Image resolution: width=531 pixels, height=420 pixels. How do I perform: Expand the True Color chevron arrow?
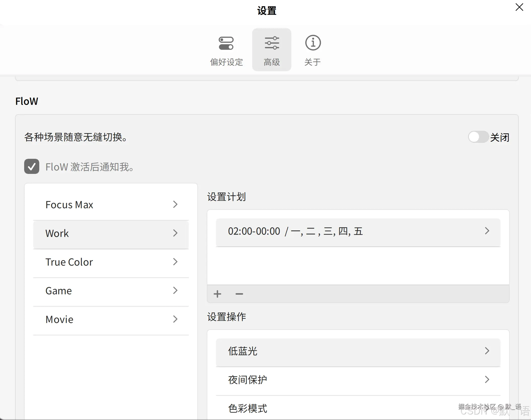175,262
